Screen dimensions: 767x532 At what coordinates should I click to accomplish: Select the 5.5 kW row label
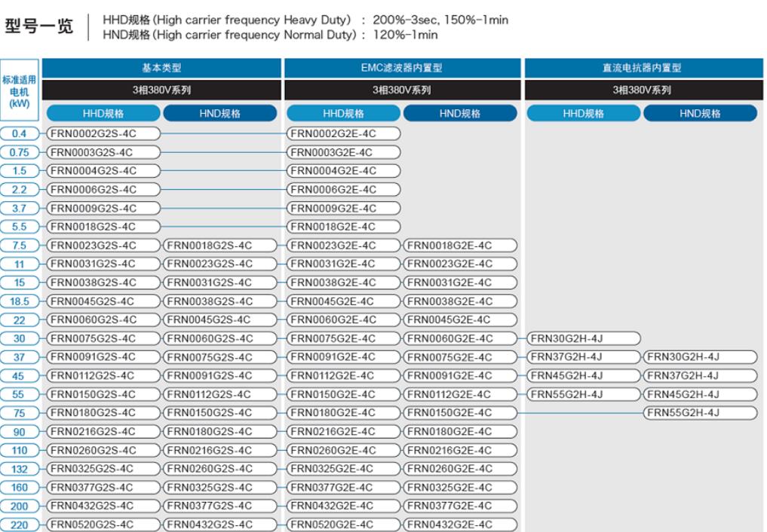(x=19, y=227)
